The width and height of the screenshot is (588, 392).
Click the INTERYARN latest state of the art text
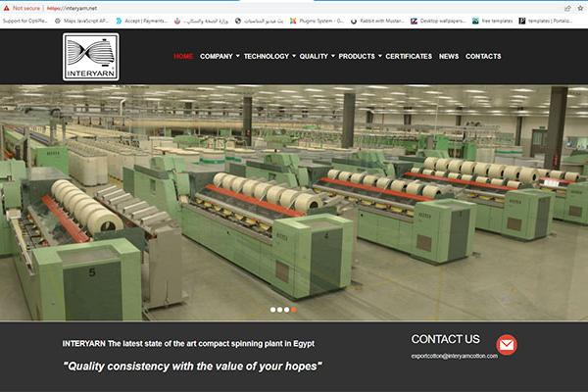tap(188, 344)
